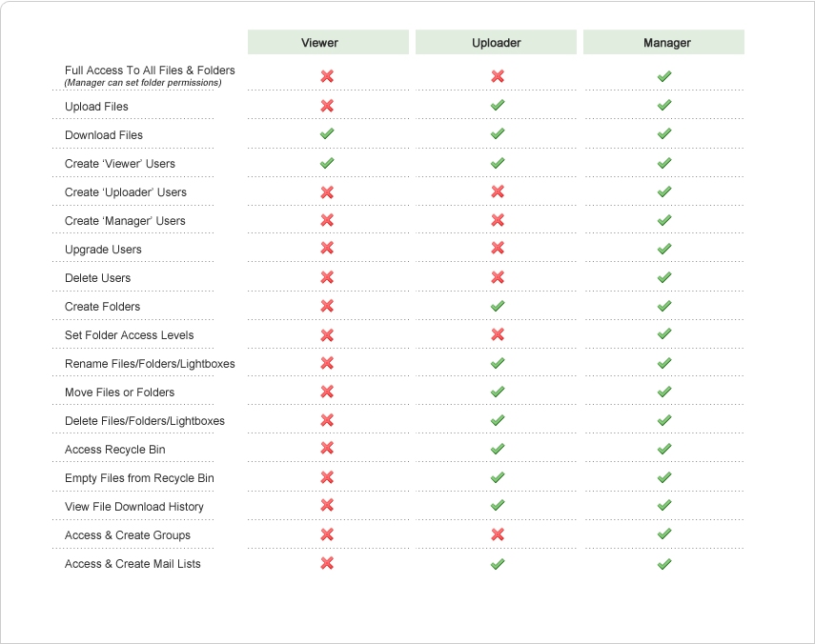Click Viewer's red X for Upload Files
The width and height of the screenshot is (815, 644).
pos(327,106)
